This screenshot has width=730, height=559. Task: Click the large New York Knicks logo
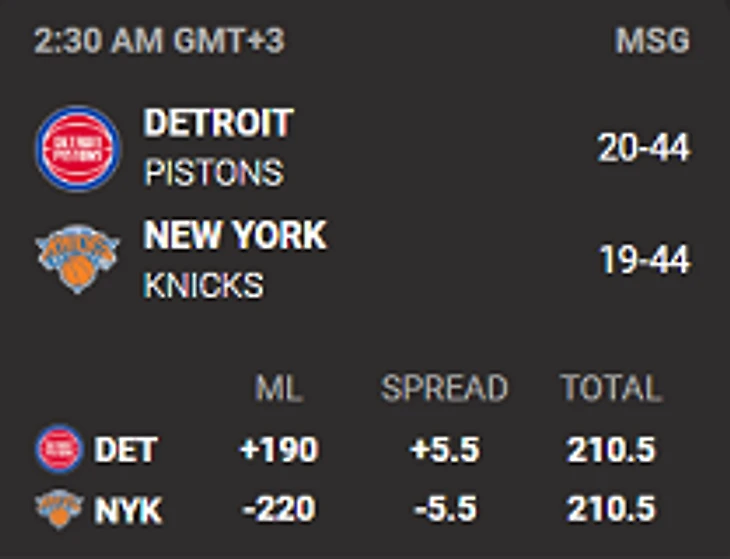(78, 259)
